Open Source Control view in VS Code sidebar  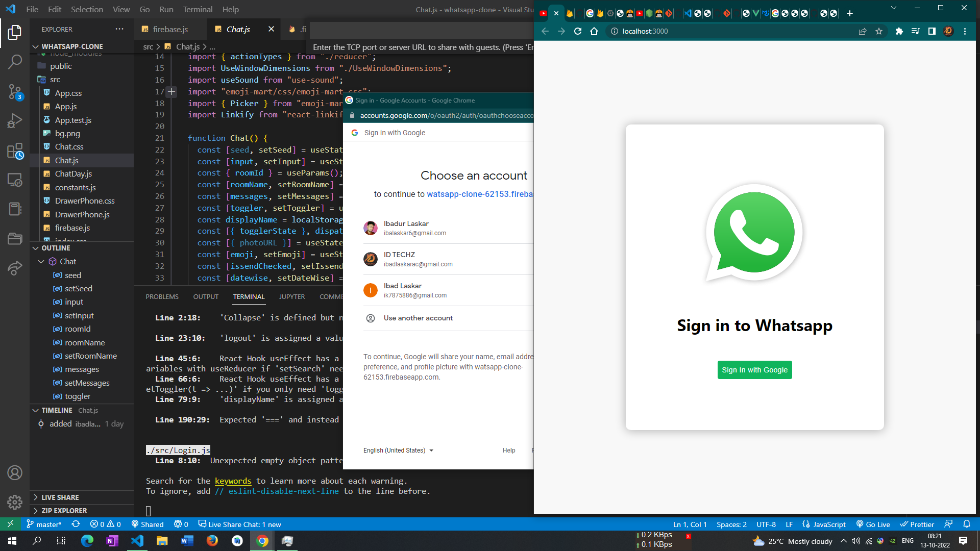pyautogui.click(x=15, y=90)
